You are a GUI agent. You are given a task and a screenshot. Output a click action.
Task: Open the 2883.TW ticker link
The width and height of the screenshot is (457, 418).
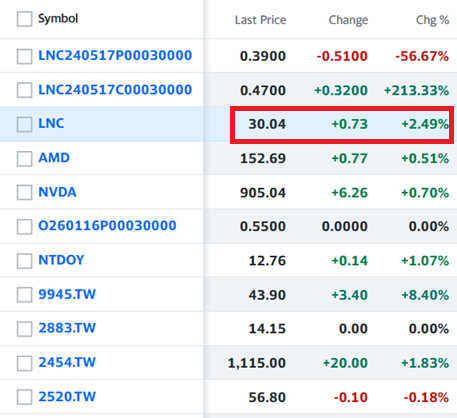click(67, 328)
